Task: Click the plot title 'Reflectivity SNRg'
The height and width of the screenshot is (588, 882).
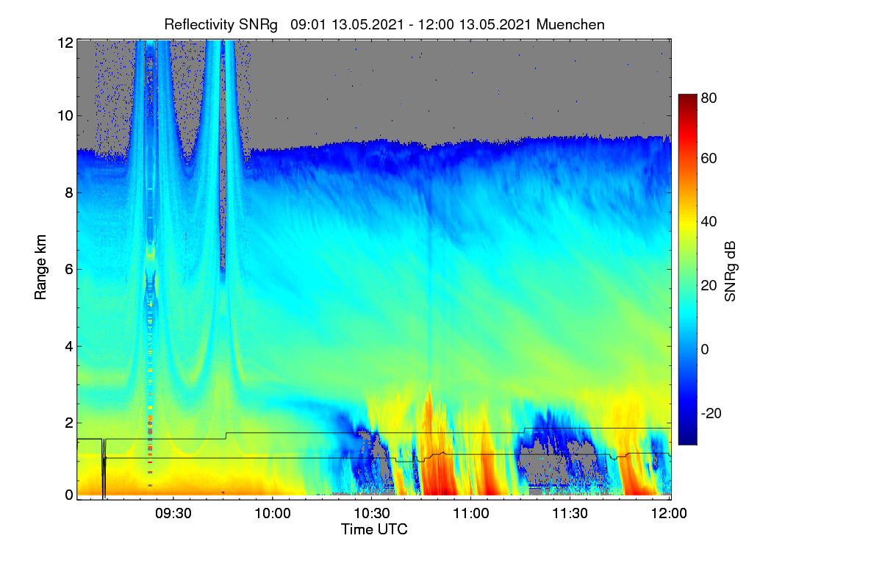Action: (221, 24)
